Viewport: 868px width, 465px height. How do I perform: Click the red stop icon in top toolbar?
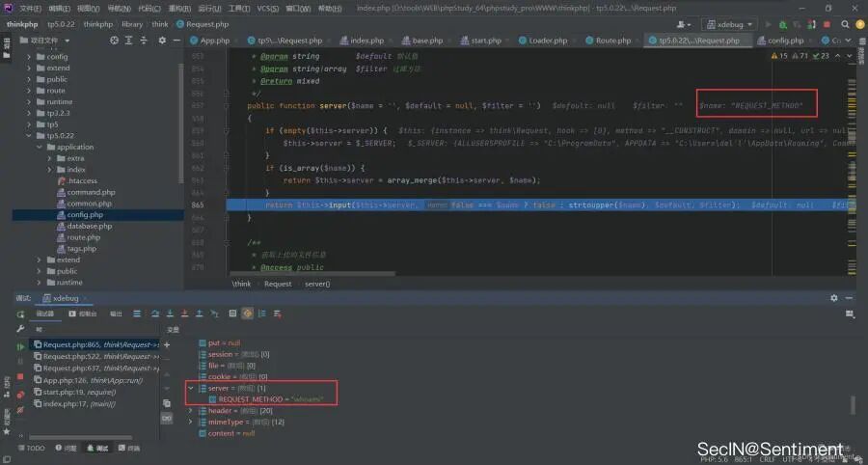coord(827,24)
